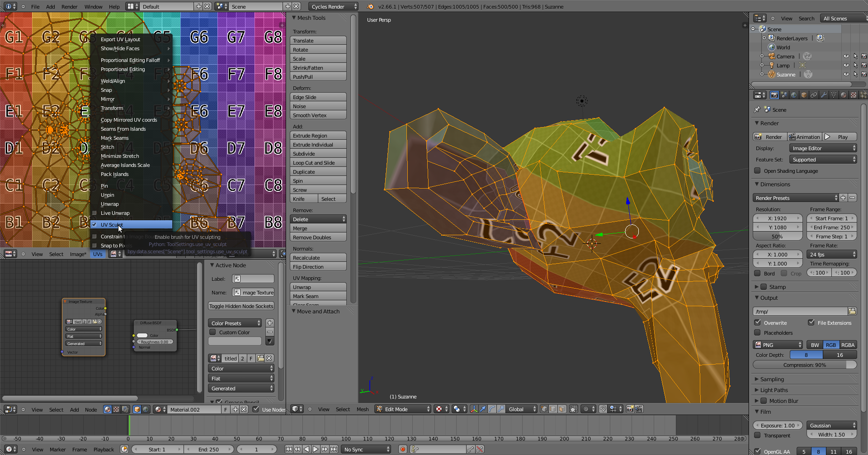This screenshot has height=455, width=868.
Task: Open the Cycles Render engine dropdown
Action: coord(334,6)
